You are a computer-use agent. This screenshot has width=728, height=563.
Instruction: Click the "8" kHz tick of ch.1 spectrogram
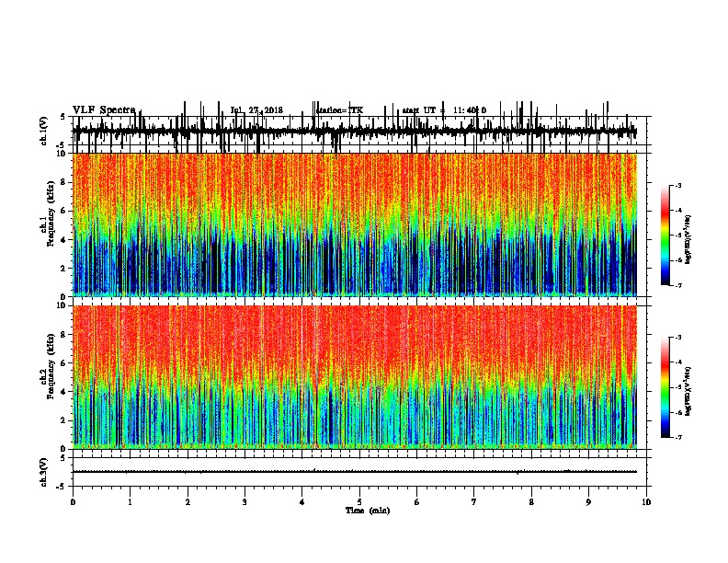(63, 182)
